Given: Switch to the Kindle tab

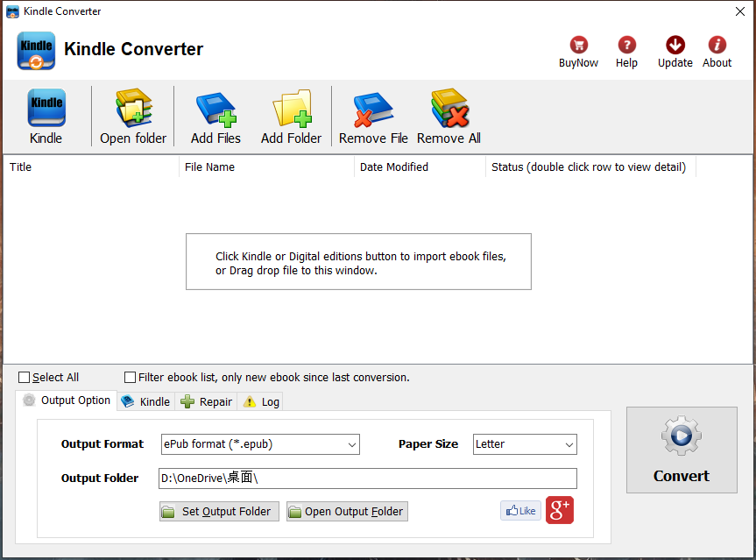Looking at the screenshot, I should [x=145, y=401].
